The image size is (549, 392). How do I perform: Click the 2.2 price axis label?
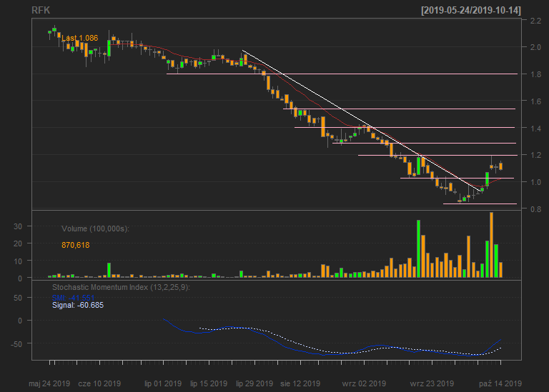535,21
